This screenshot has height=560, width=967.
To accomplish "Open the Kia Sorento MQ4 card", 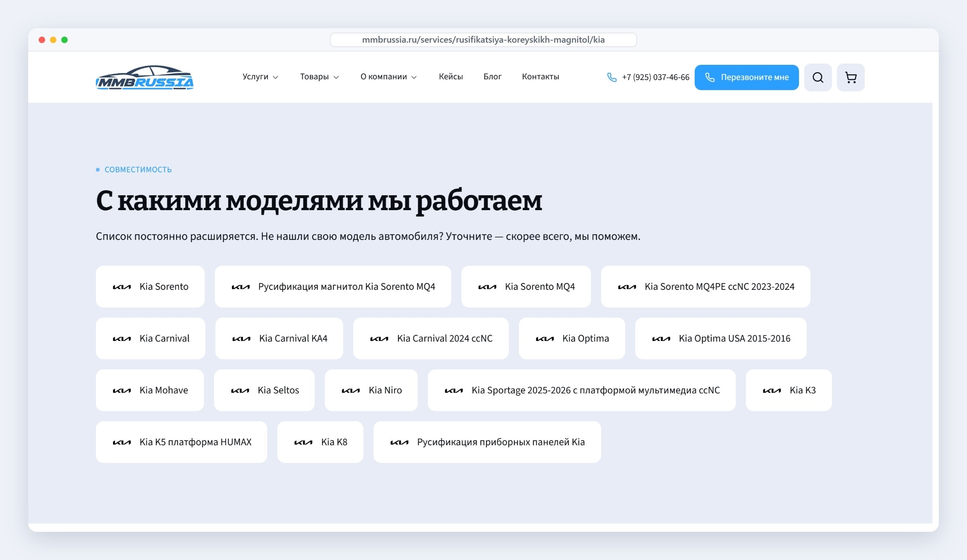I will click(526, 287).
